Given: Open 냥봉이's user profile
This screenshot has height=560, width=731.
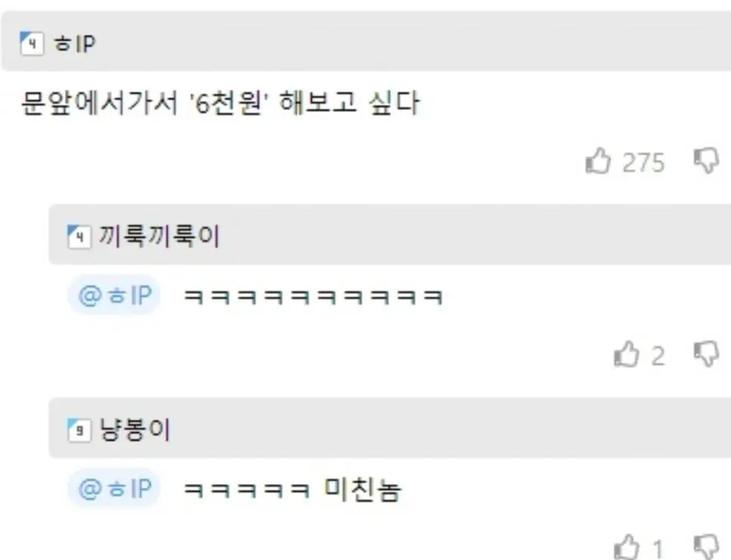Looking at the screenshot, I should tap(135, 429).
